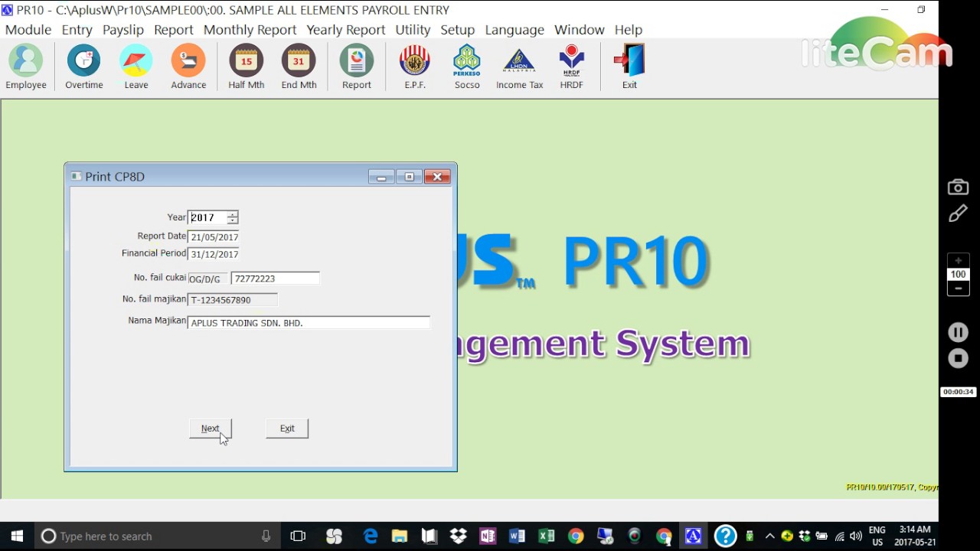Screen dimensions: 980x551
Task: Open the blue help question mark taskbar icon
Action: click(x=725, y=536)
